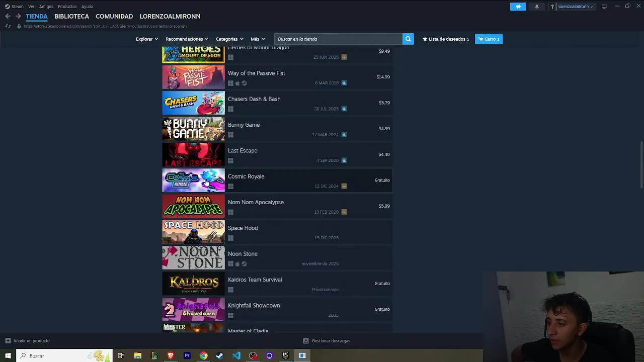Screen dimensions: 644x362
Task: Open the help question mark
Action: click(x=552, y=7)
